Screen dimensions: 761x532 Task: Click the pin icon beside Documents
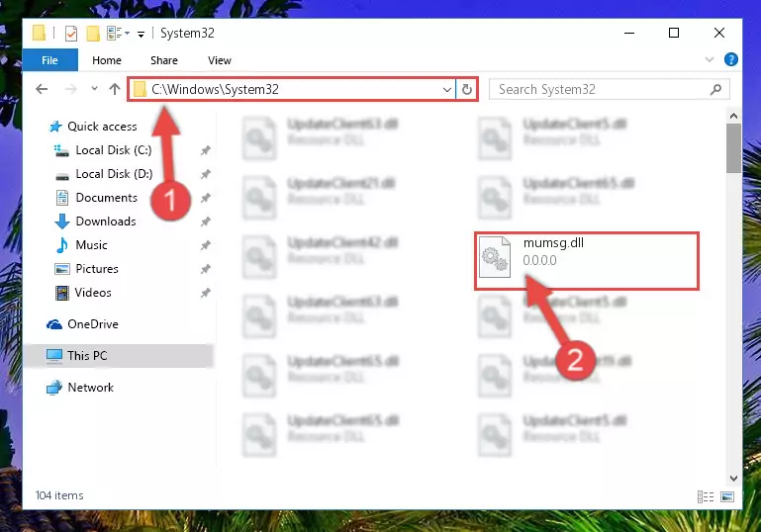[206, 198]
